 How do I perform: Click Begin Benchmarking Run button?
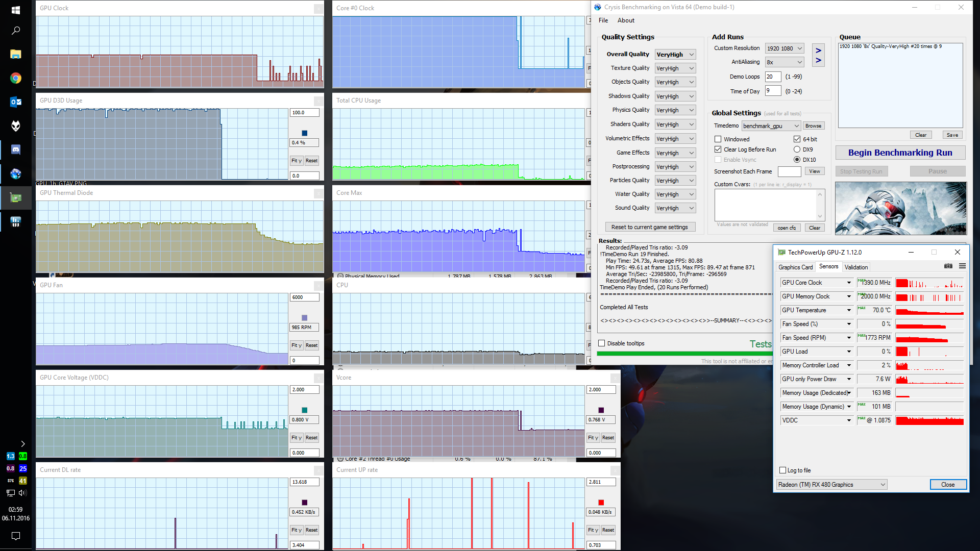(x=900, y=153)
